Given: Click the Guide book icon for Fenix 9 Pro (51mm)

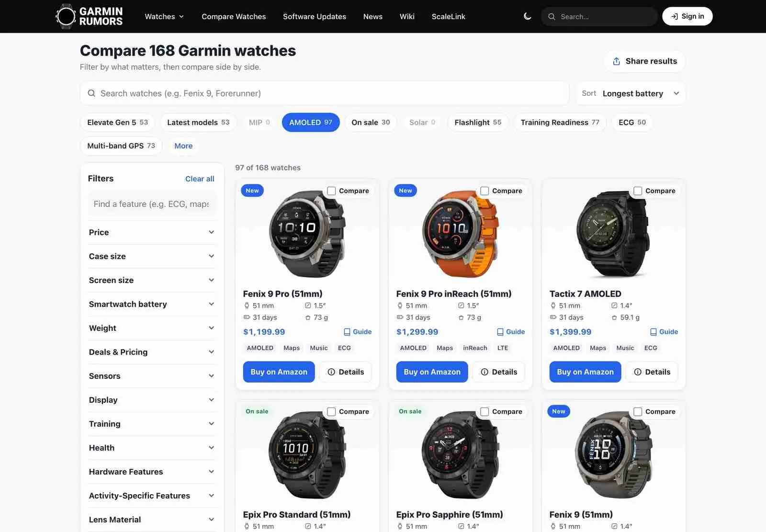Looking at the screenshot, I should (x=347, y=332).
